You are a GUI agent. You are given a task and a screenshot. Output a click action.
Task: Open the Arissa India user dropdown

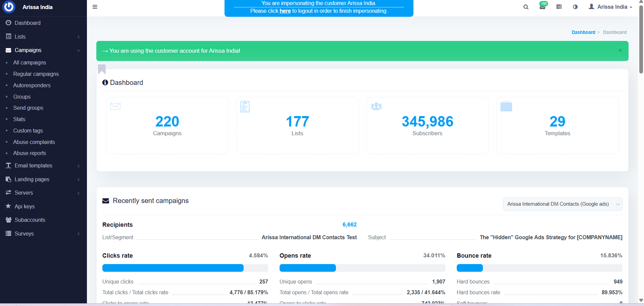click(610, 7)
